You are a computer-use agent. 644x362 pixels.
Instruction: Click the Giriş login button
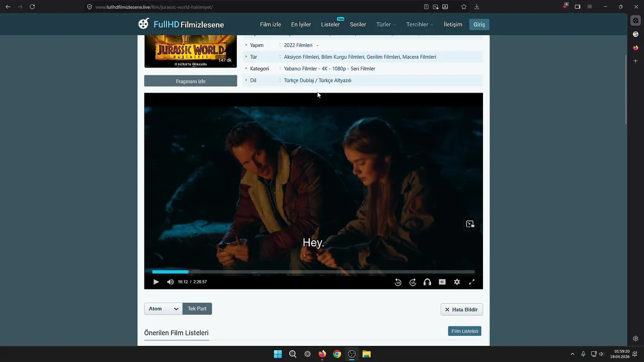coord(479,25)
